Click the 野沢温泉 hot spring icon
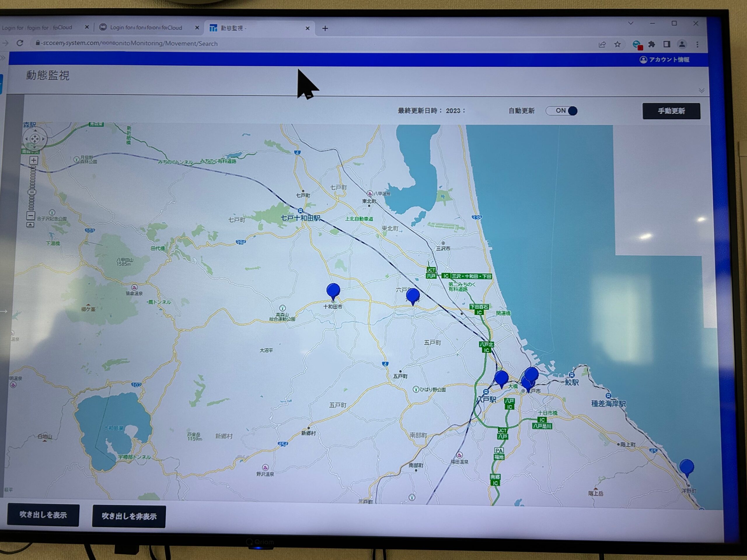The image size is (747, 560). (x=266, y=468)
